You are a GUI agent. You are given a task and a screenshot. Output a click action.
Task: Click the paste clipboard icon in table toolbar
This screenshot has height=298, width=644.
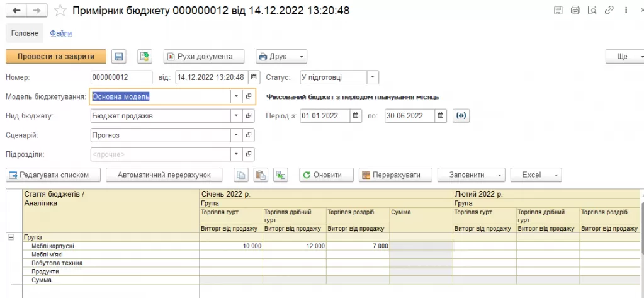261,175
